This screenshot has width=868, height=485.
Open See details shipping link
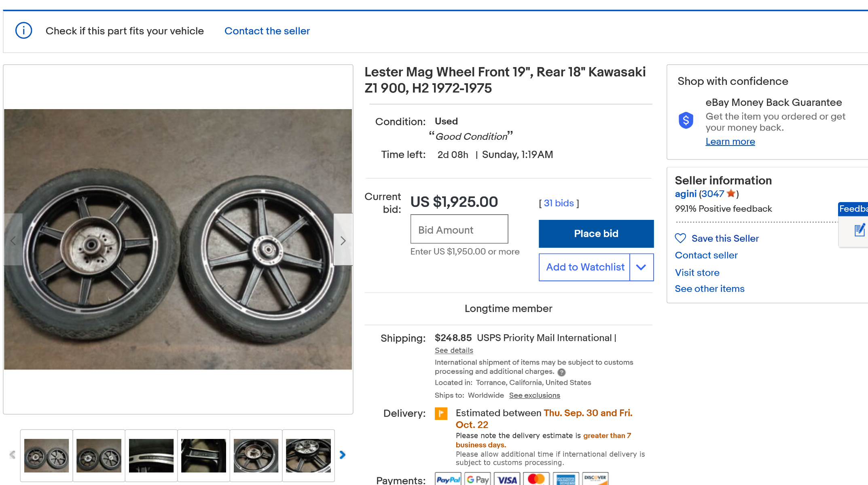tap(454, 350)
